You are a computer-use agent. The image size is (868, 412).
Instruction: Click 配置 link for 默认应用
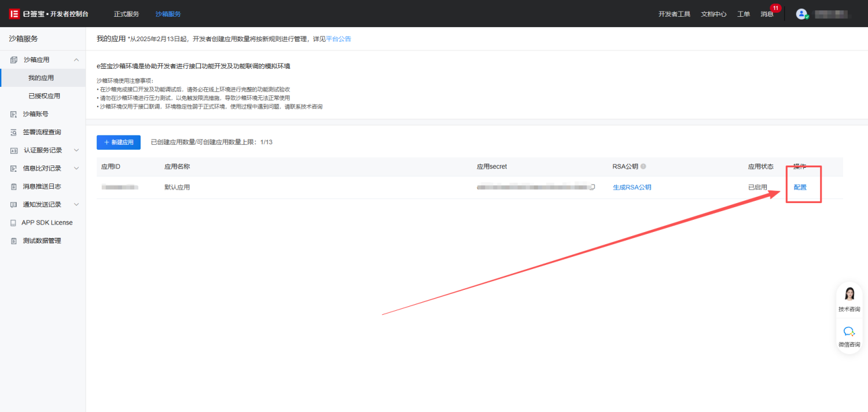click(800, 187)
